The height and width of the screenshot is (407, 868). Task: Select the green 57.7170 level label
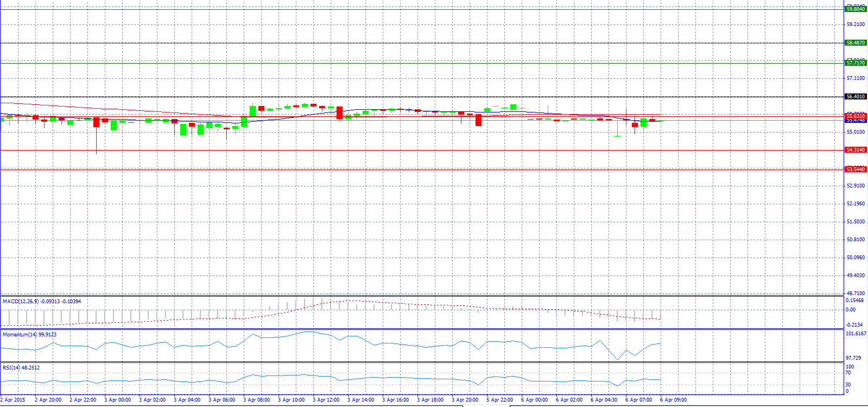pyautogui.click(x=856, y=63)
